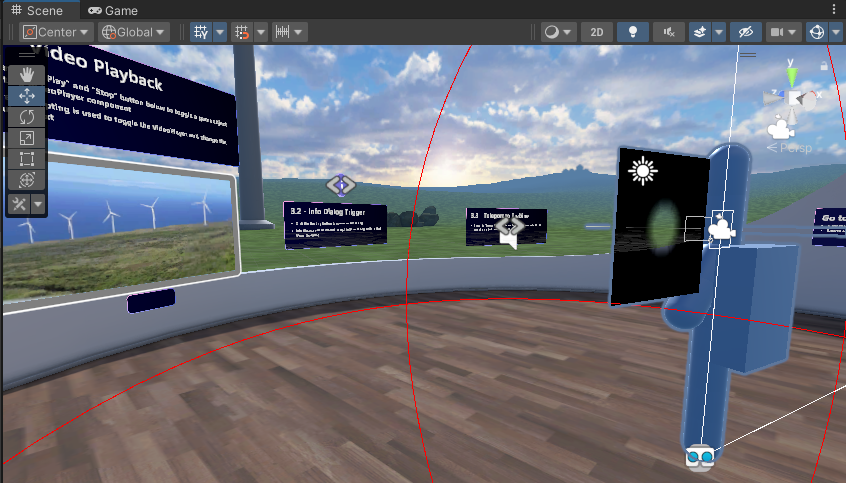Click the 3.2 - Info Dialog Trigger panel
The height and width of the screenshot is (483, 846).
pos(335,225)
